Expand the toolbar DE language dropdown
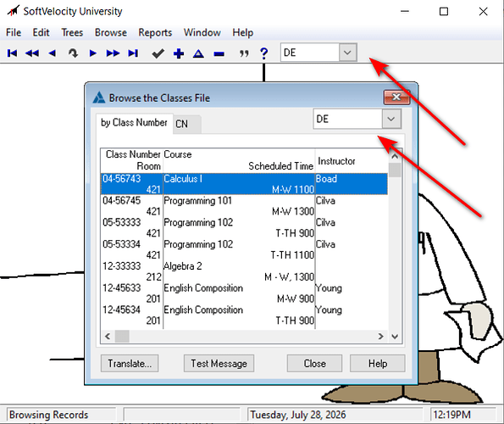Image resolution: width=504 pixels, height=424 pixels. click(347, 53)
